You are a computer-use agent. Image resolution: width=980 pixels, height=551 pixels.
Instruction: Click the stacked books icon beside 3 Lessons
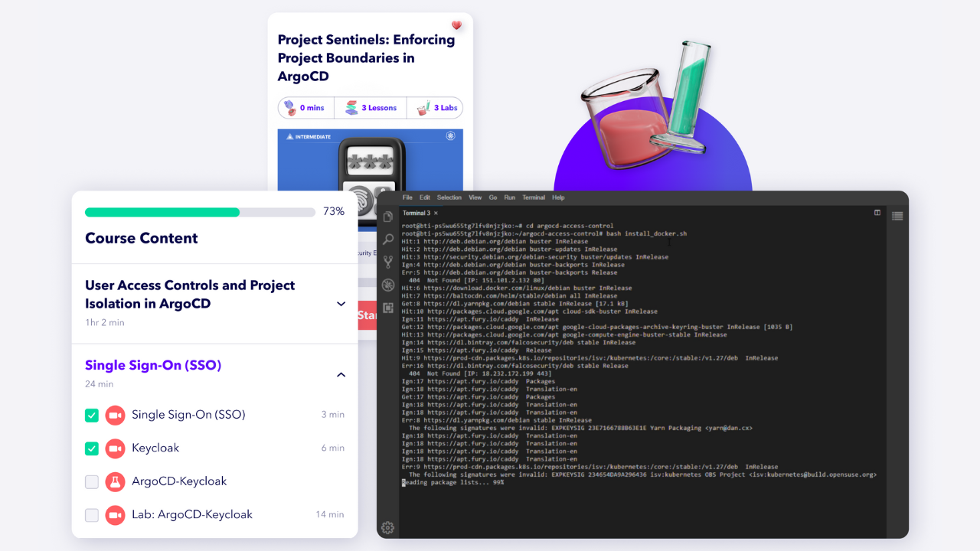point(351,108)
